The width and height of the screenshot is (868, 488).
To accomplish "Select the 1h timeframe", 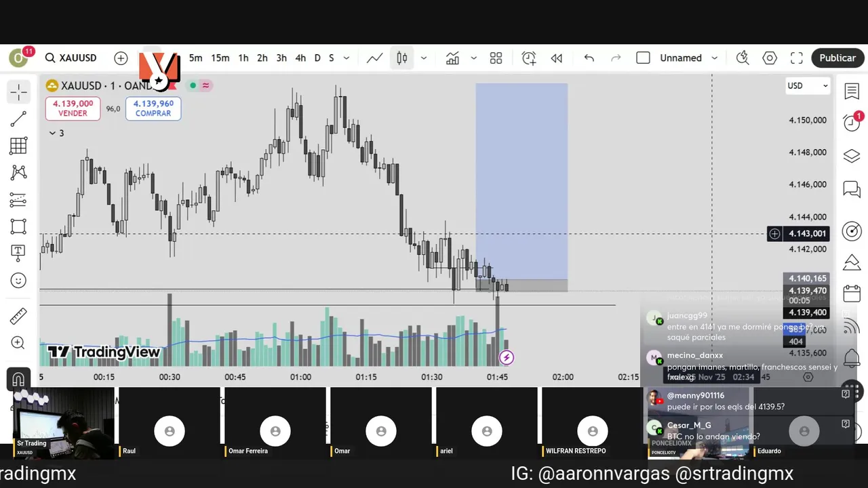I will 243,58.
